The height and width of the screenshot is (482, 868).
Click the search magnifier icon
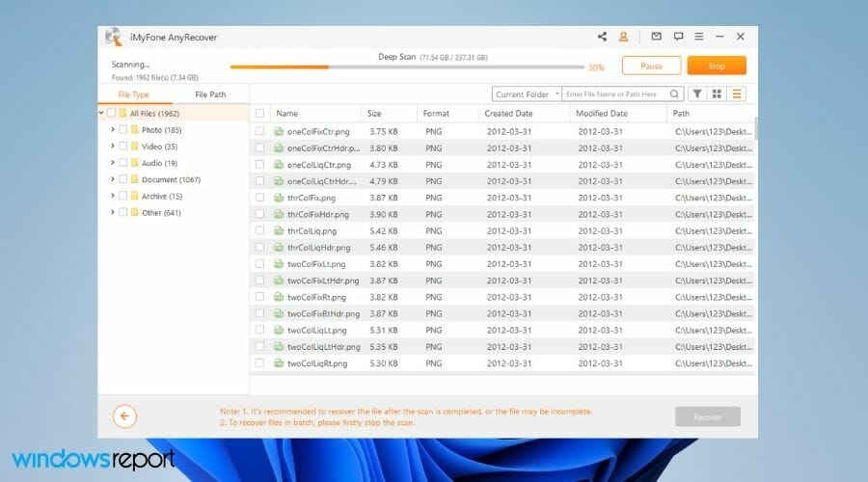click(x=674, y=94)
